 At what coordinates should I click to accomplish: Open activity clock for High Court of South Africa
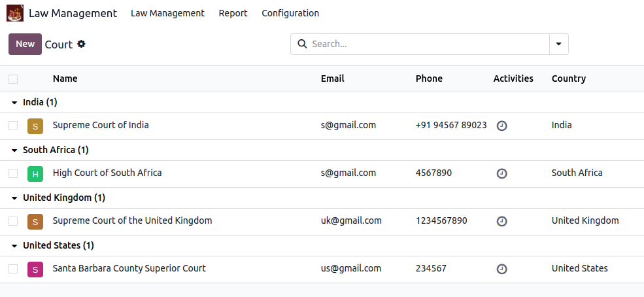(x=501, y=173)
